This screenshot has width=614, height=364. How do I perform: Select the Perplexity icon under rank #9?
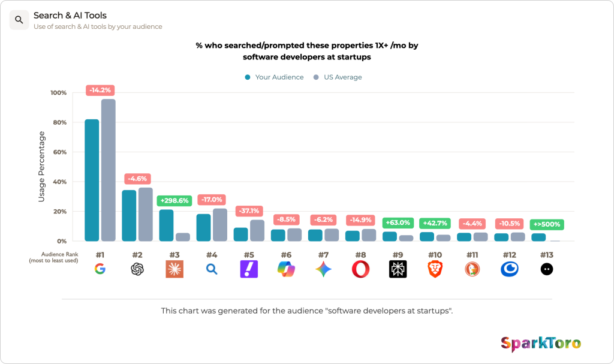click(x=398, y=269)
